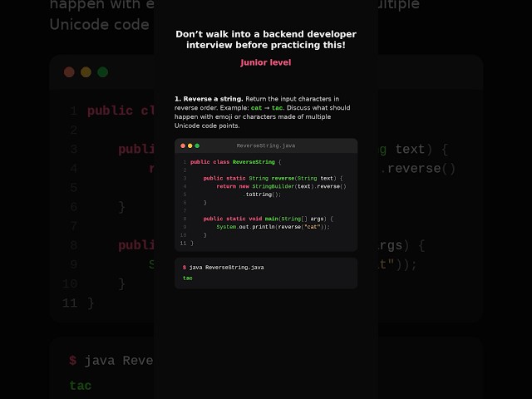Click the large blurred yellow dot in background
Viewport: 532px width, 399px height.
coord(86,72)
